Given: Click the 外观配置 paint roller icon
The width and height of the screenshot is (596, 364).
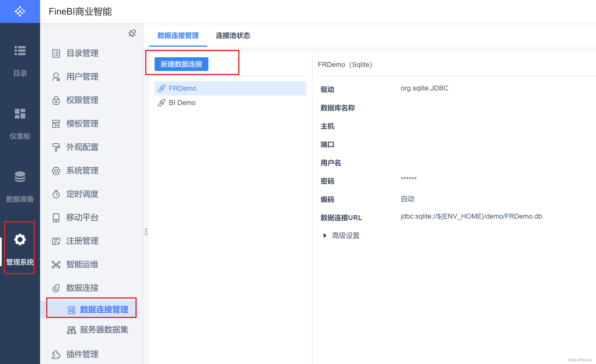Looking at the screenshot, I should [x=56, y=147].
